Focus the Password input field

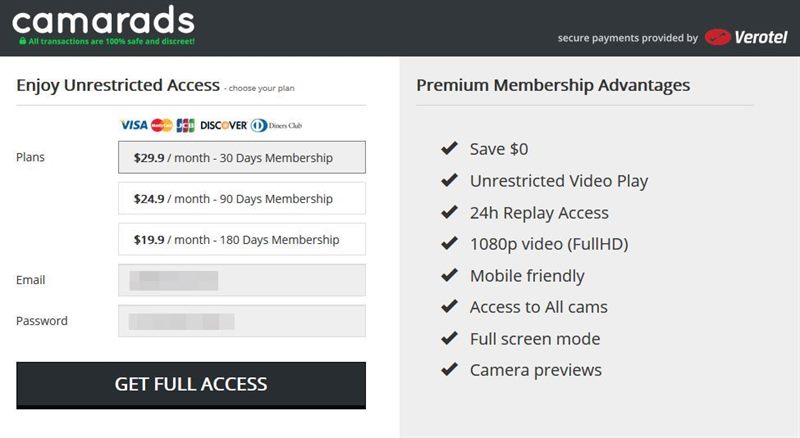coord(242,321)
